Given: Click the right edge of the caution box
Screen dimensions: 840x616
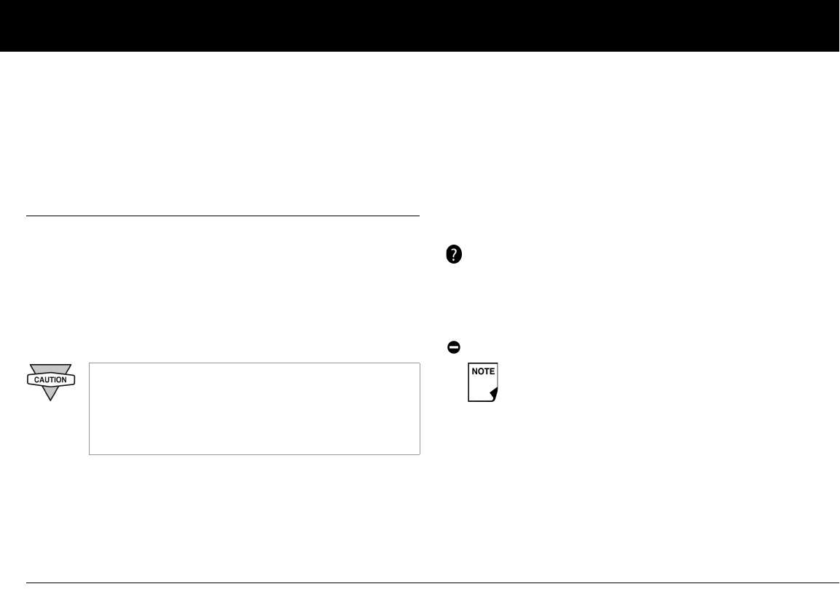Looking at the screenshot, I should coord(420,408).
